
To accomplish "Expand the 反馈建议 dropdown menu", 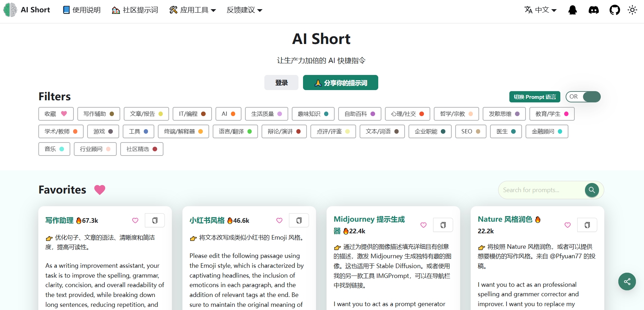I will pyautogui.click(x=245, y=10).
